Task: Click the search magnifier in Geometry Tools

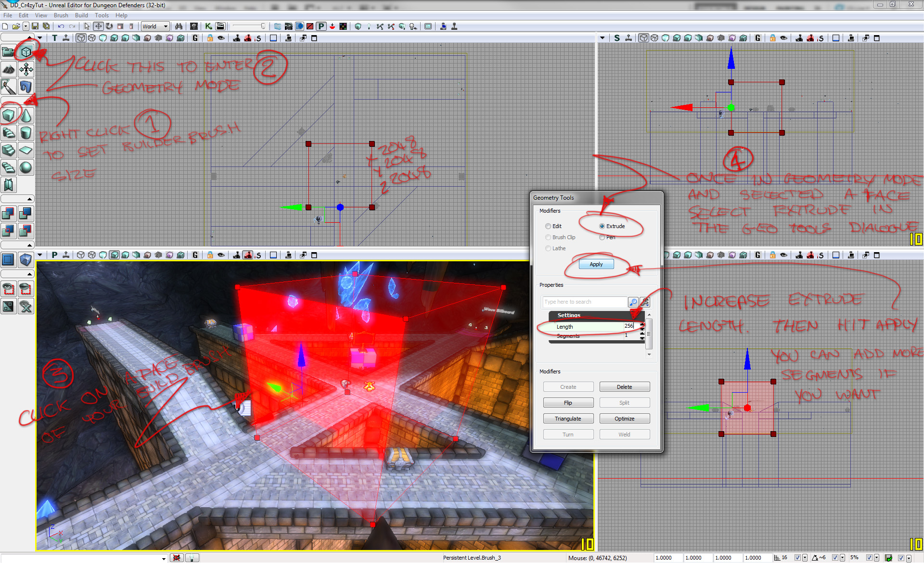Action: pos(633,302)
